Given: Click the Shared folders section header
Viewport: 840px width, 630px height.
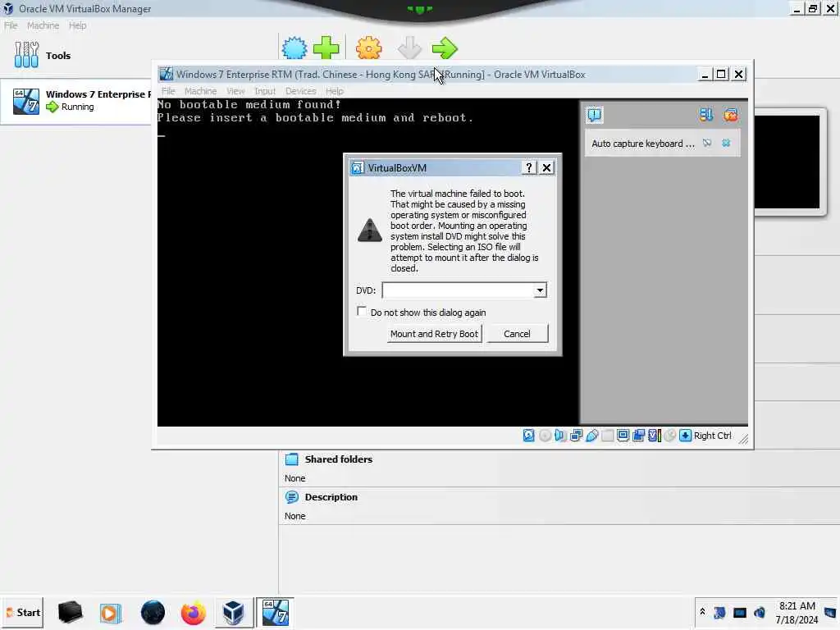Looking at the screenshot, I should [338, 459].
